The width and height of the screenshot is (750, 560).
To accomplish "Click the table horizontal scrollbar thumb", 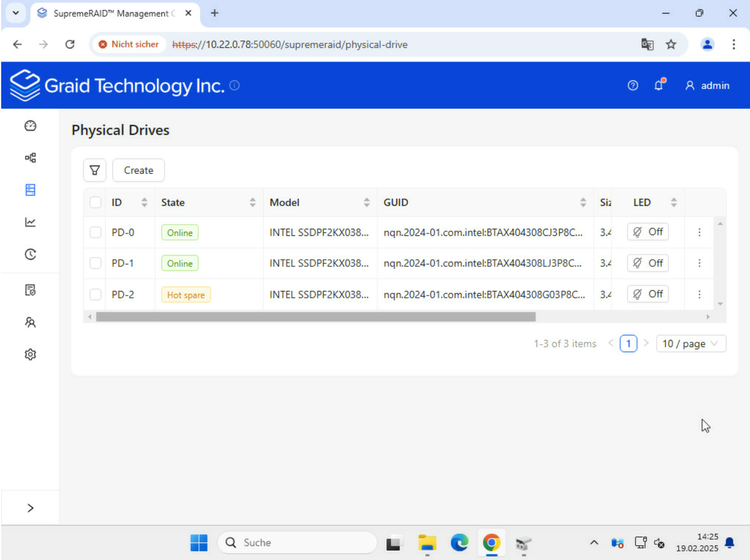I will pyautogui.click(x=316, y=317).
